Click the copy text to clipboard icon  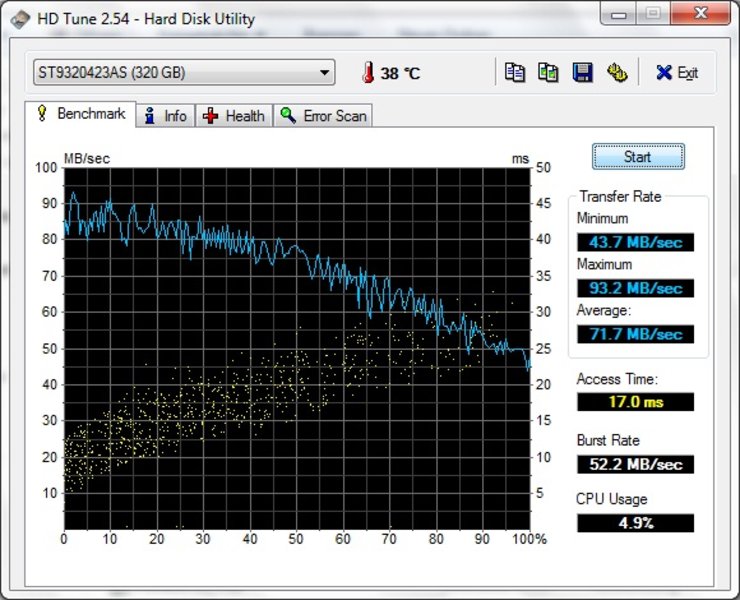(x=514, y=73)
